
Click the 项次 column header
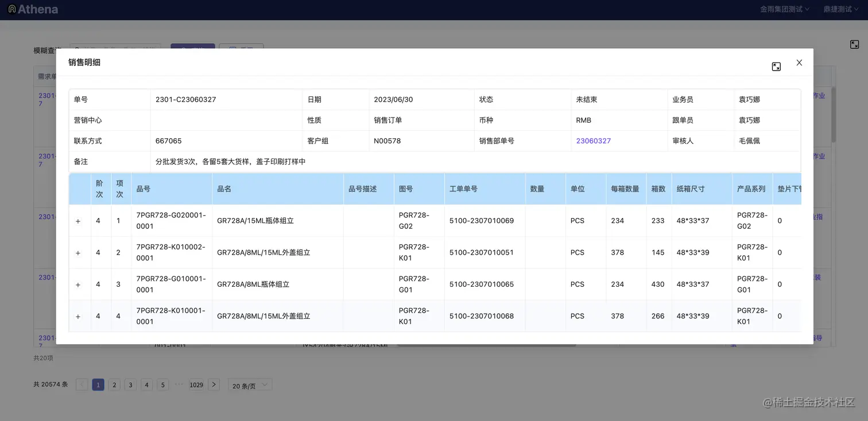120,189
